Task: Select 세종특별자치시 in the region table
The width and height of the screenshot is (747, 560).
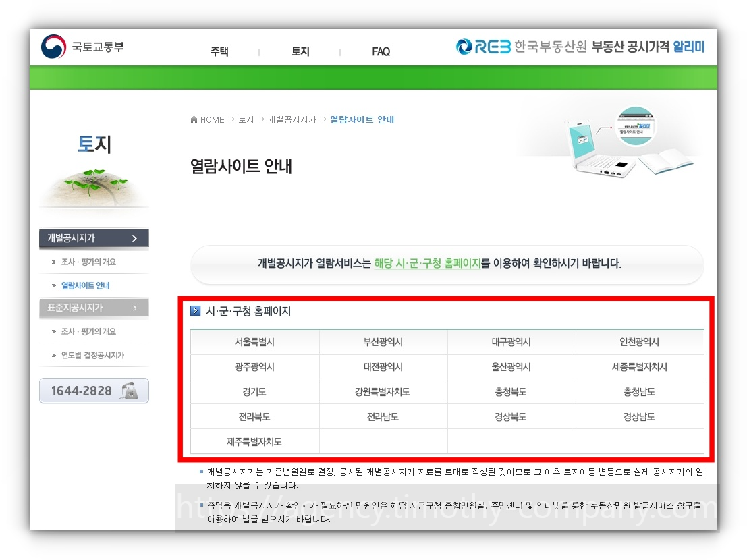Action: [640, 366]
